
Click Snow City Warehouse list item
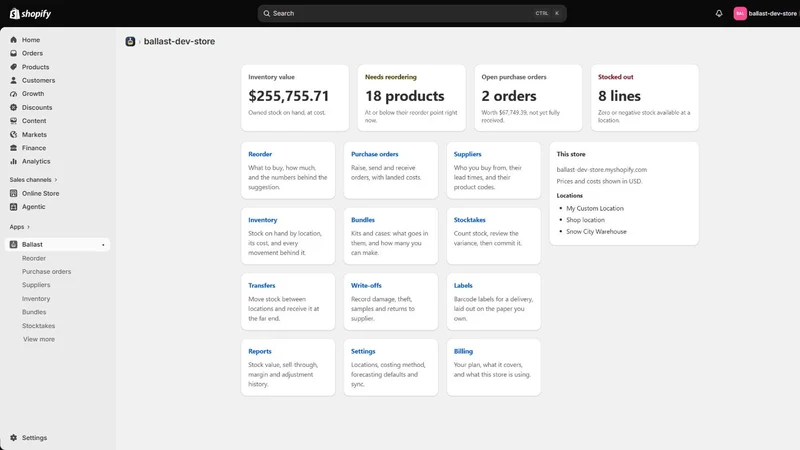tap(596, 232)
